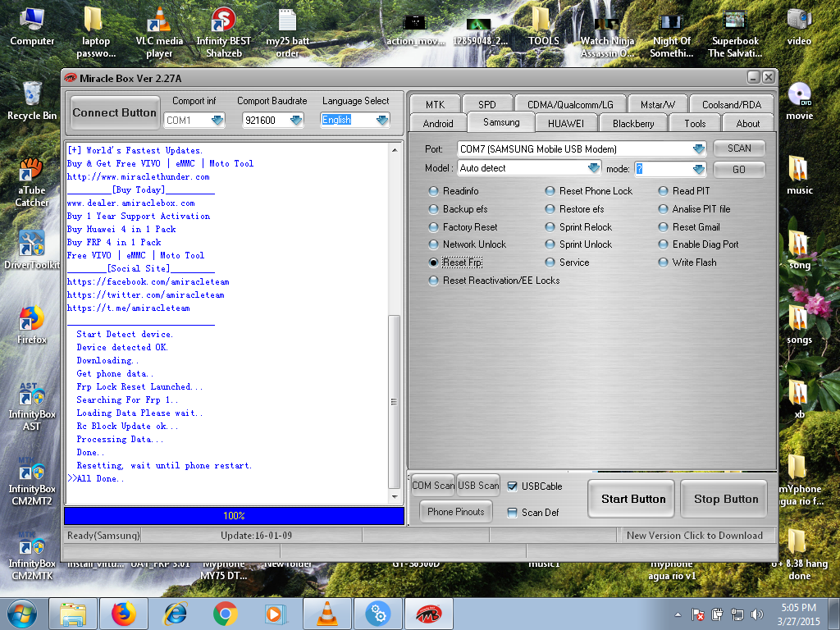Viewport: 840px width, 630px height.
Task: Launch DriverToolkit shortcut
Action: (32, 250)
